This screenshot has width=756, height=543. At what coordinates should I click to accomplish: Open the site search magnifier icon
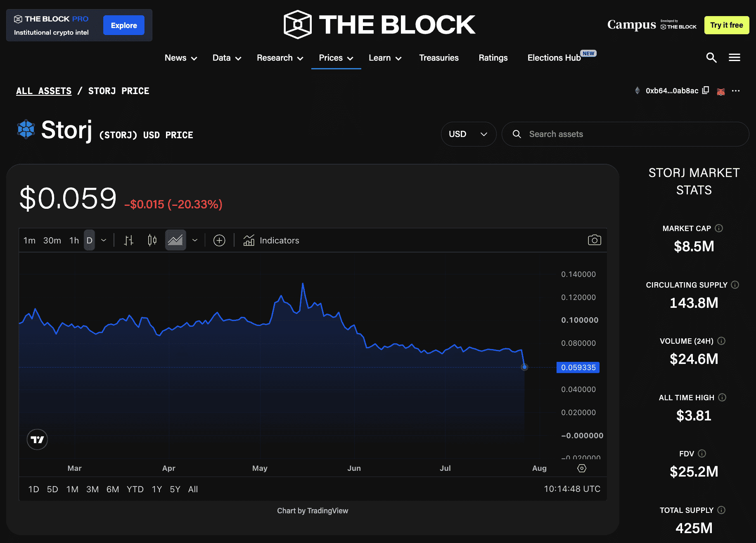(711, 58)
